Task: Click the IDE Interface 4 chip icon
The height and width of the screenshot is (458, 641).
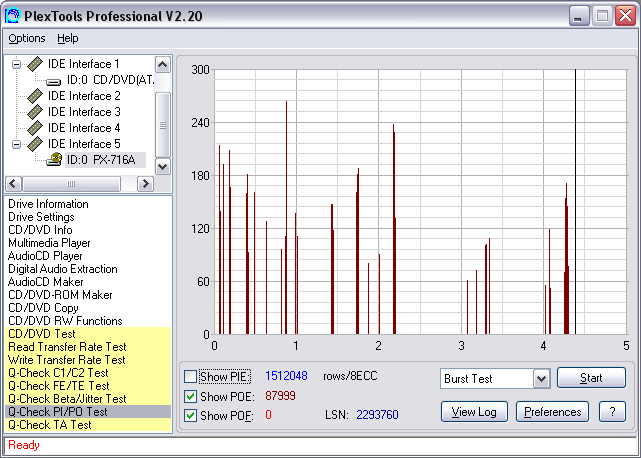Action: [35, 128]
